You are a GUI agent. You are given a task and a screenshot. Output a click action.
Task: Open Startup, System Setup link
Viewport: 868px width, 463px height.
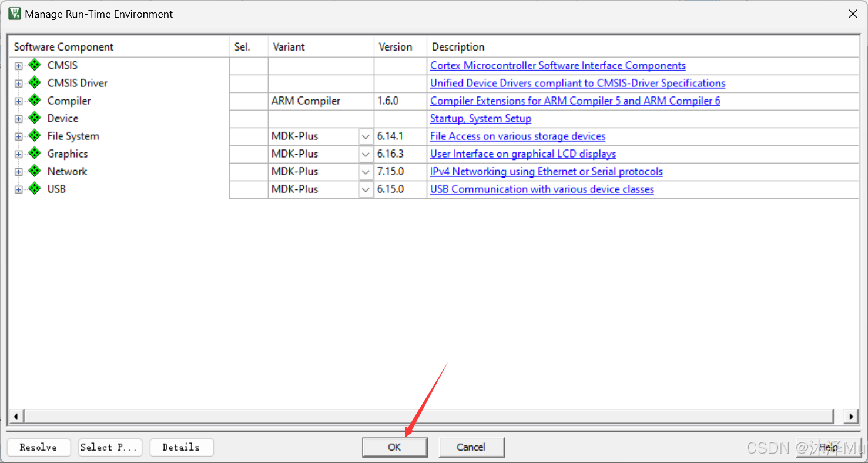pos(481,118)
